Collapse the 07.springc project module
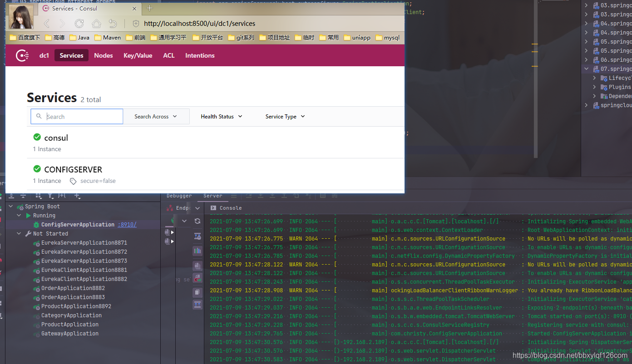 586,69
